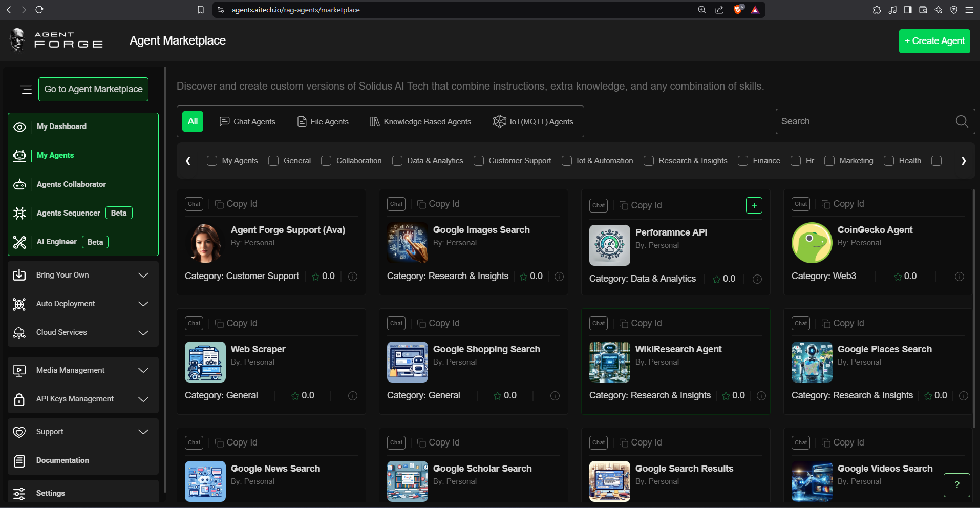Click the AI Engineer tools icon
The height and width of the screenshot is (508, 980).
pos(19,242)
